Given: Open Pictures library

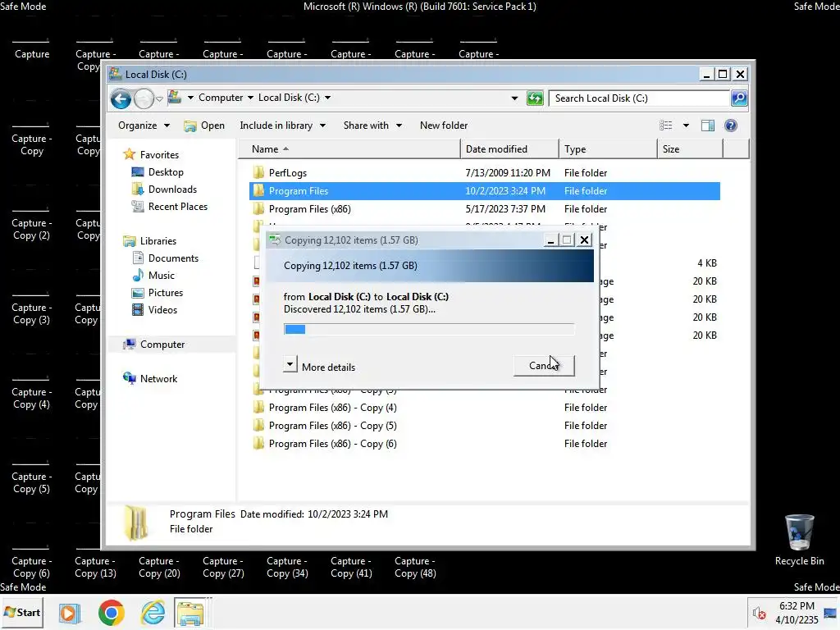Looking at the screenshot, I should (157, 293).
